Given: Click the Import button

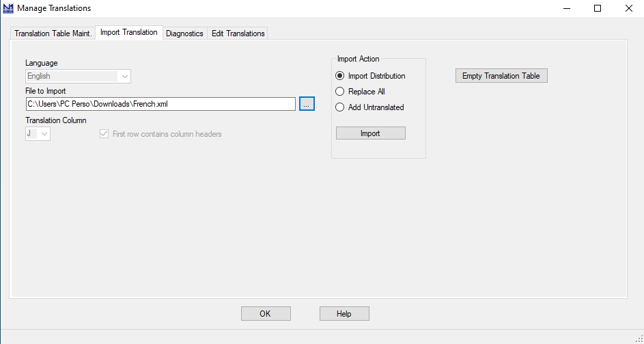Looking at the screenshot, I should [370, 133].
